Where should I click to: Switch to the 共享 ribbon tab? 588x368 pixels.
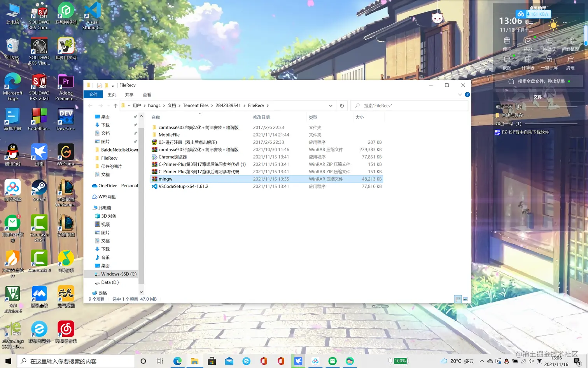[x=129, y=95]
